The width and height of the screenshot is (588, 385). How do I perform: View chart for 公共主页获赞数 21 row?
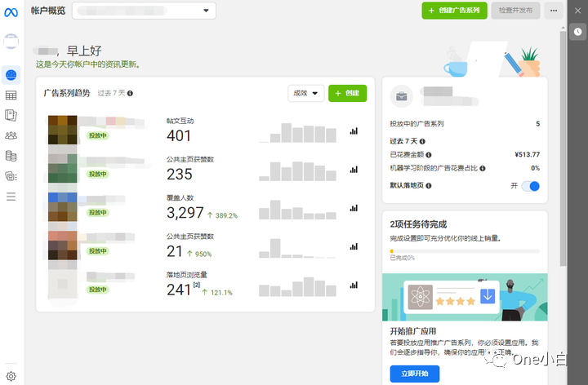(354, 247)
